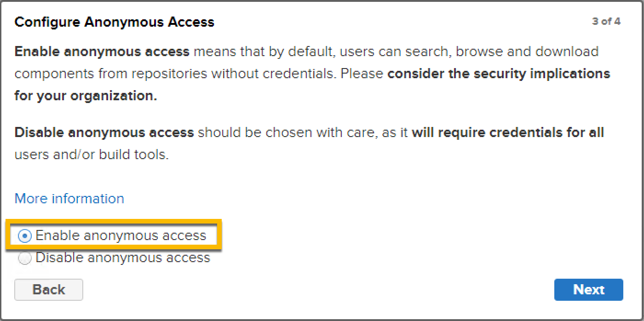
Task: Select the Enable anonymous access radio button
Action: click(x=25, y=236)
